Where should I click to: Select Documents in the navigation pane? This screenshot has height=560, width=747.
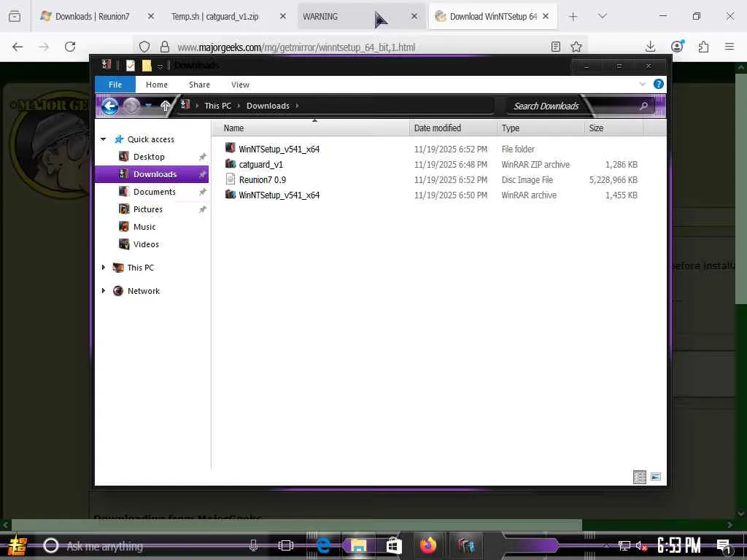click(155, 192)
